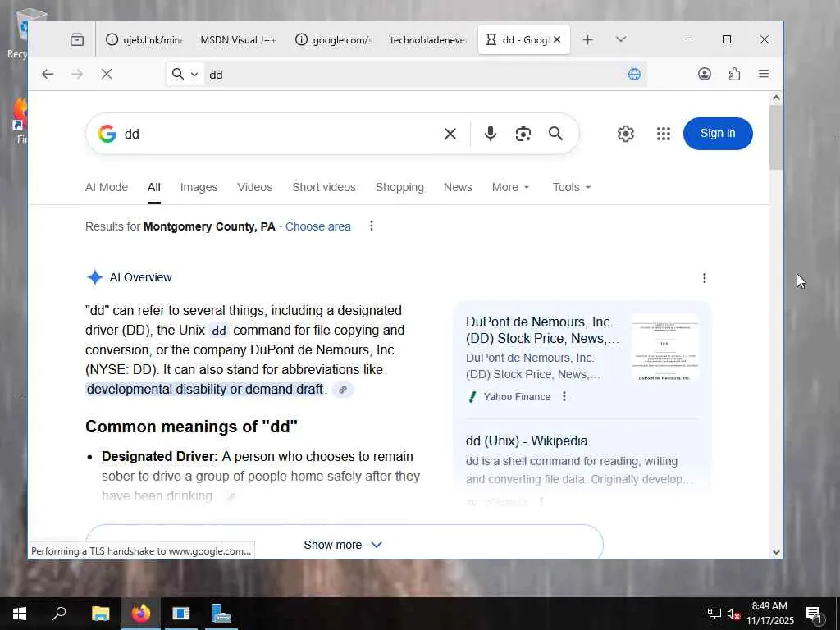Open Shopping results tab
Screen dimensions: 840x630
point(399,187)
